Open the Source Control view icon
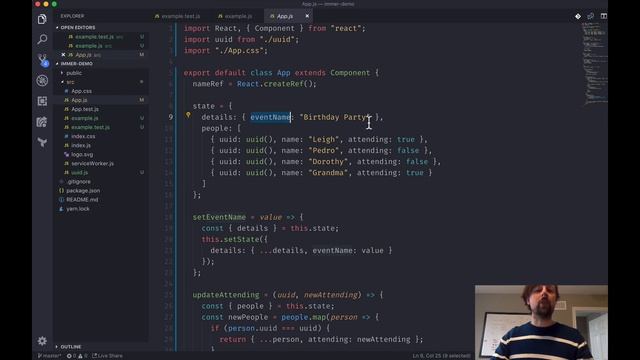Viewport: 640px width, 360px height. click(x=42, y=60)
